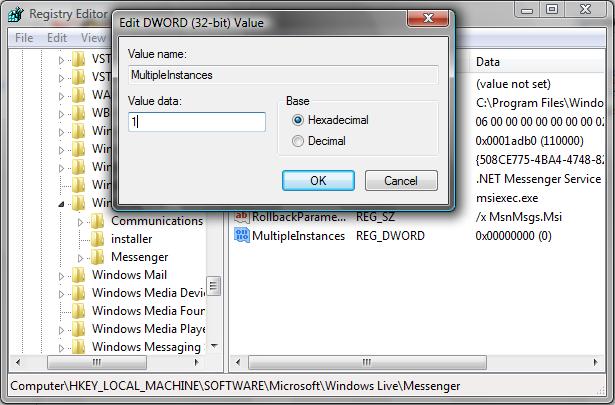Open the File menu in Registry Editor
This screenshot has height=405, width=615.
click(x=24, y=38)
